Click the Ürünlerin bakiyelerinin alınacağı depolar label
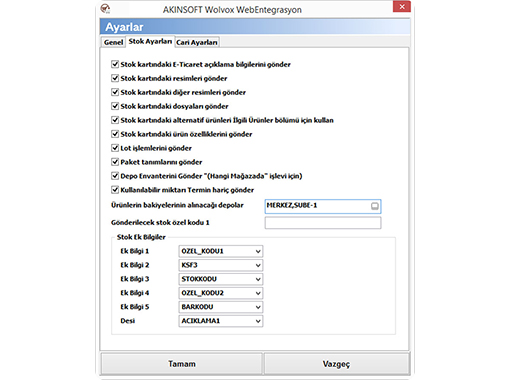 click(x=177, y=205)
